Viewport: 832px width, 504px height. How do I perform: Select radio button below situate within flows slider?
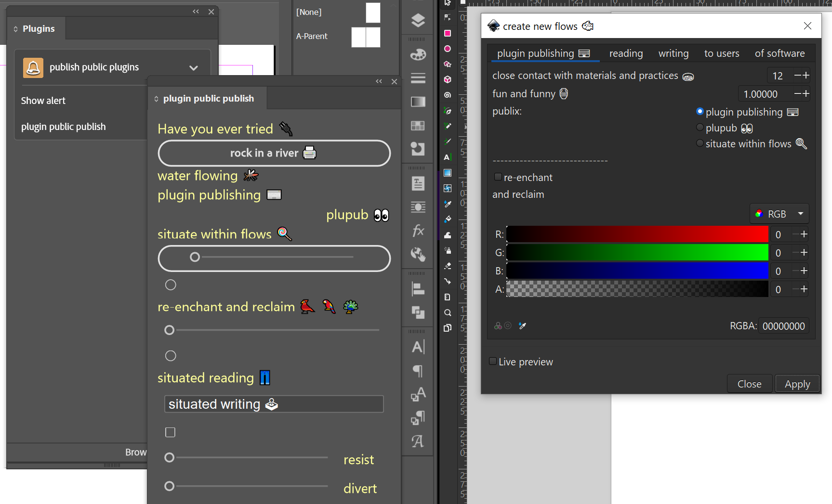click(x=171, y=285)
